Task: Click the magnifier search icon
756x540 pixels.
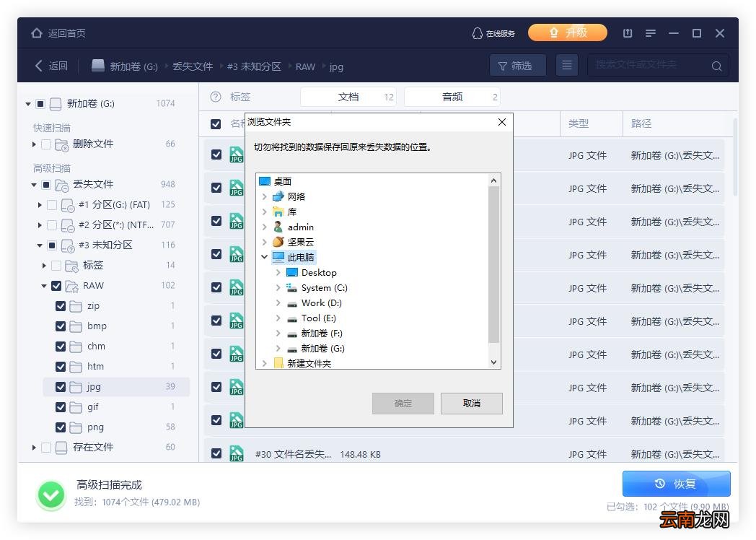Action: [716, 66]
